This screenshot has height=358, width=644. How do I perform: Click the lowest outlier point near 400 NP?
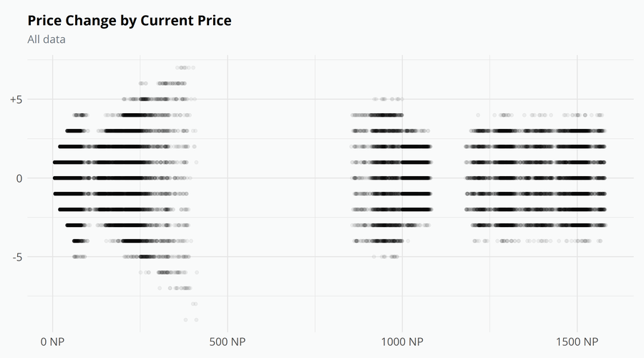191,320
